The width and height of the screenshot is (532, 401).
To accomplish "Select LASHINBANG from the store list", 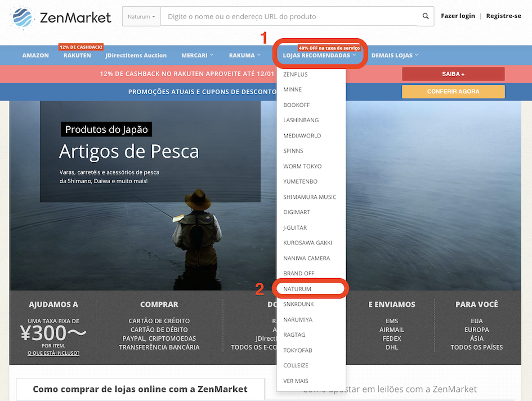I will (x=301, y=120).
